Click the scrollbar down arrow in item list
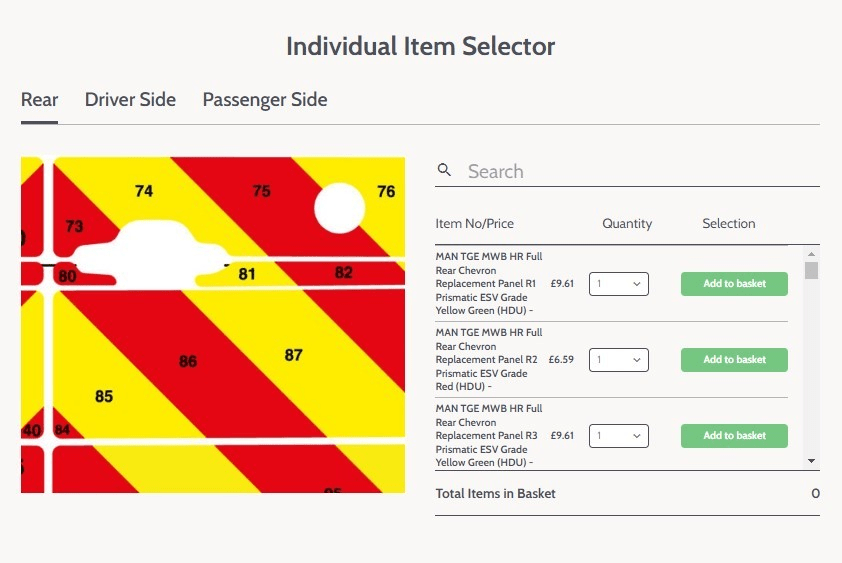The image size is (842, 563). [811, 461]
